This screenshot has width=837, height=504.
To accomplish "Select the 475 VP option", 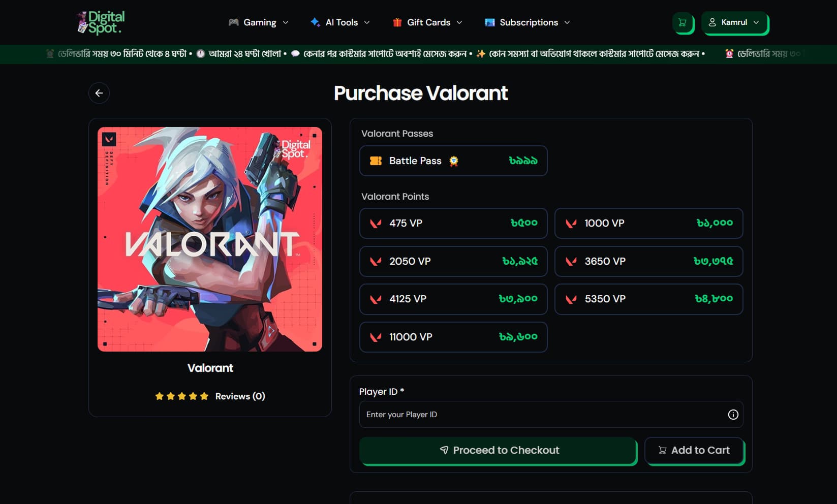I will coord(453,223).
